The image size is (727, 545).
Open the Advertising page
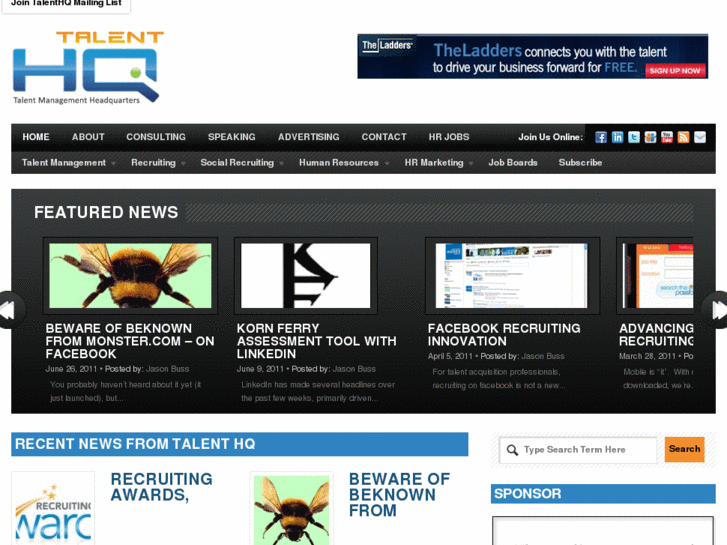308,137
